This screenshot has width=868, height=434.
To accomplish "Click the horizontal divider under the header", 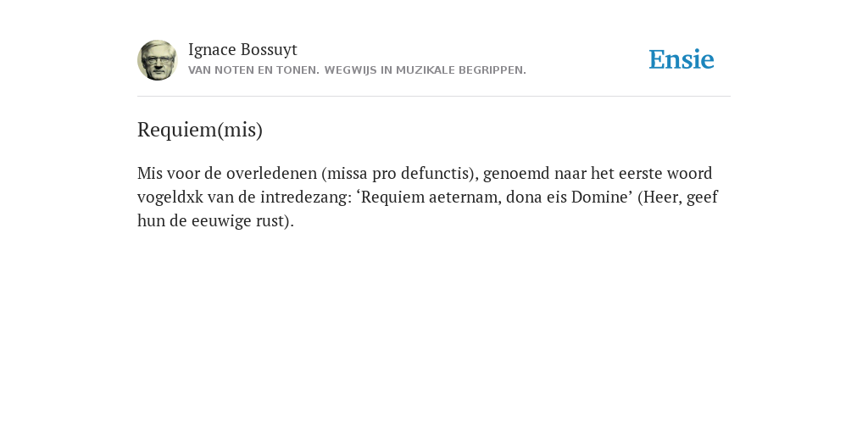I will tap(434, 97).
